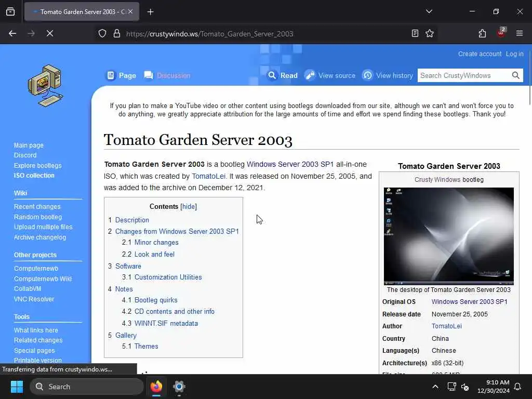Open a new tab with the plus button
Image resolution: width=532 pixels, height=399 pixels.
point(150,12)
